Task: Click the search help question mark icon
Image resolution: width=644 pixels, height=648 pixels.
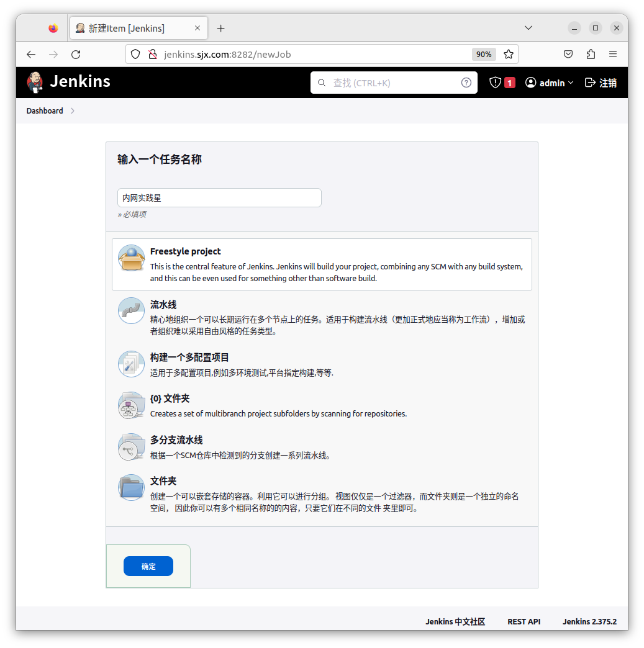Action: tap(466, 83)
